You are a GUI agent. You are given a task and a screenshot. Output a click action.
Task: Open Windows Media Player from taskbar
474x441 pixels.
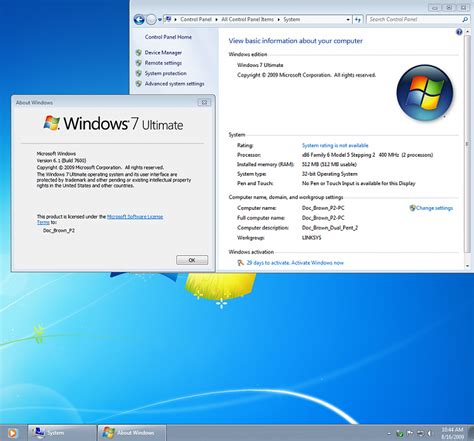pos(12,433)
